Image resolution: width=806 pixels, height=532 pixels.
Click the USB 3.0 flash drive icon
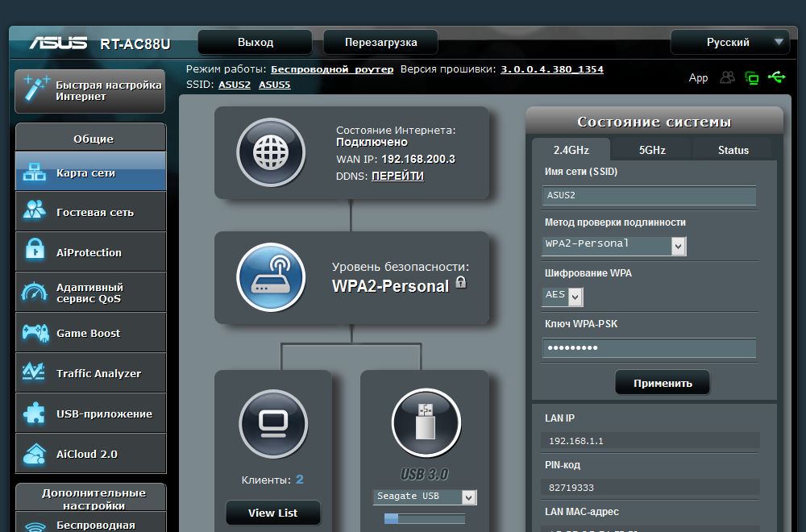426,422
